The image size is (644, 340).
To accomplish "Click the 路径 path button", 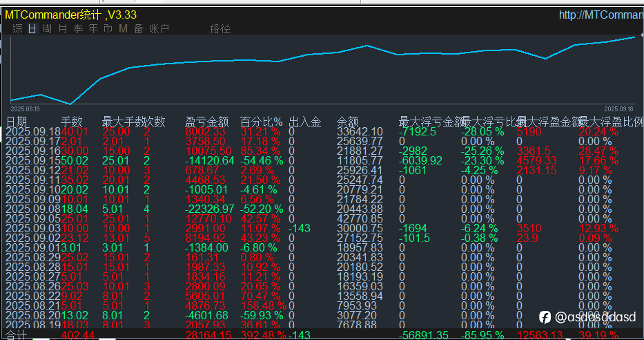I will [221, 28].
